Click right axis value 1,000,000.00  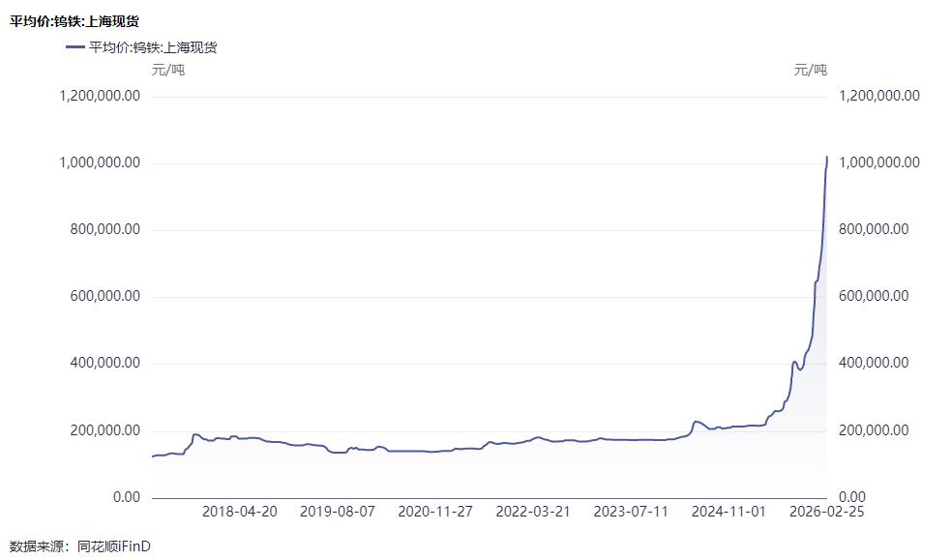point(878,162)
